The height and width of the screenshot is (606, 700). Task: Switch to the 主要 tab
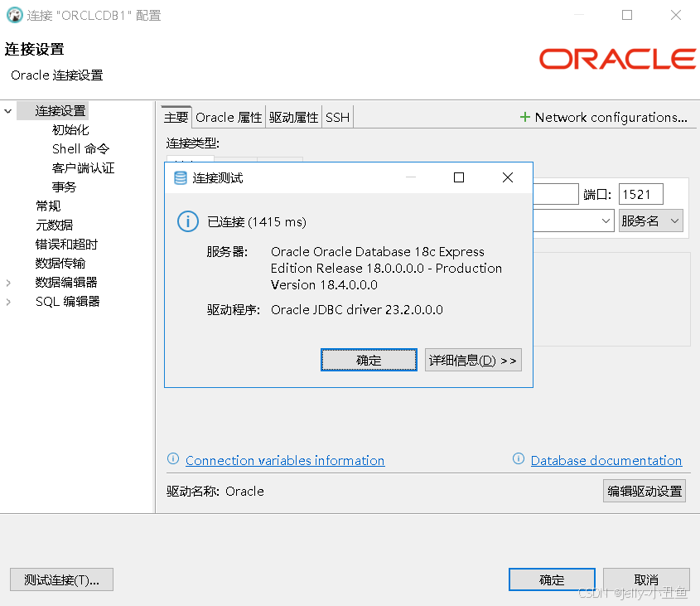tap(176, 117)
